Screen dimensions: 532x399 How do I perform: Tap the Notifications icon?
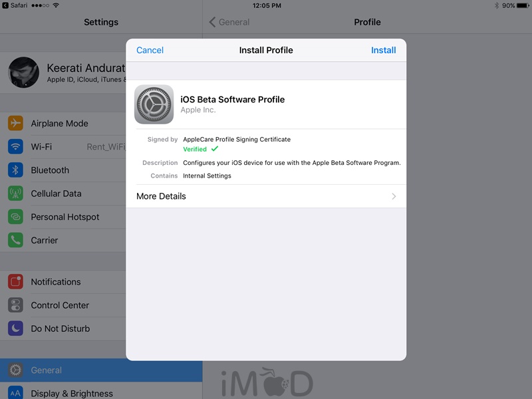pyautogui.click(x=15, y=282)
